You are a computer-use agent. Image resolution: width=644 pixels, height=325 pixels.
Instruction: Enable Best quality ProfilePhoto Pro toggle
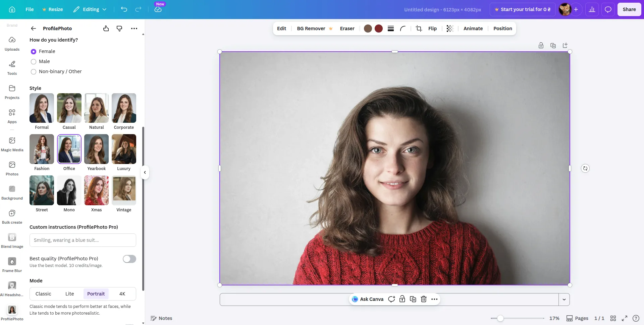click(x=129, y=259)
